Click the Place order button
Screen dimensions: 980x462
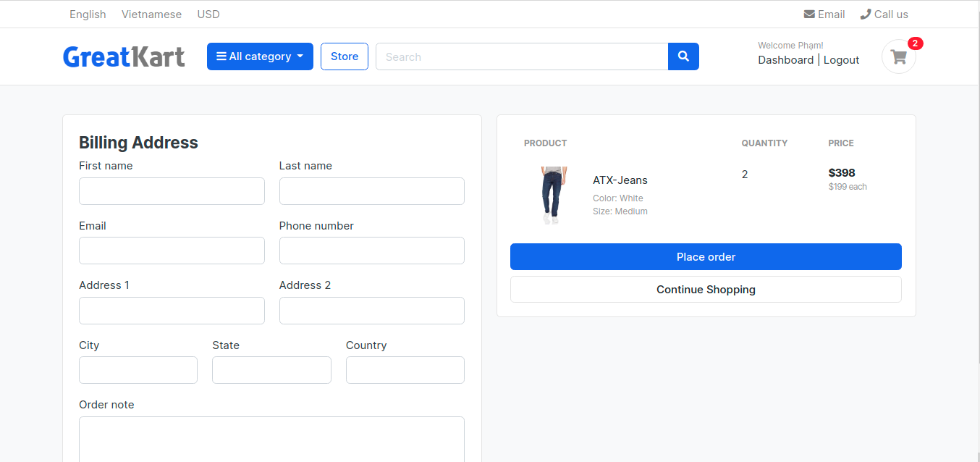tap(706, 256)
